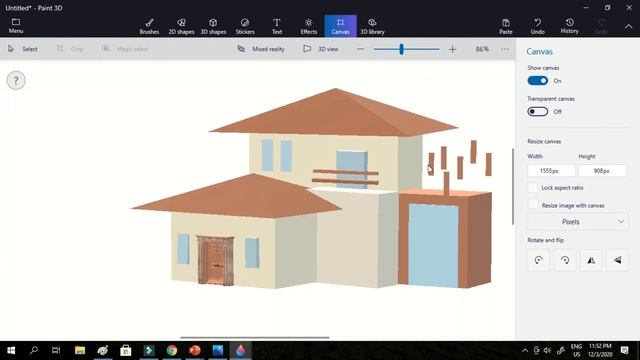Flip canvas vertically
This screenshot has width=640, height=360.
pyautogui.click(x=617, y=260)
